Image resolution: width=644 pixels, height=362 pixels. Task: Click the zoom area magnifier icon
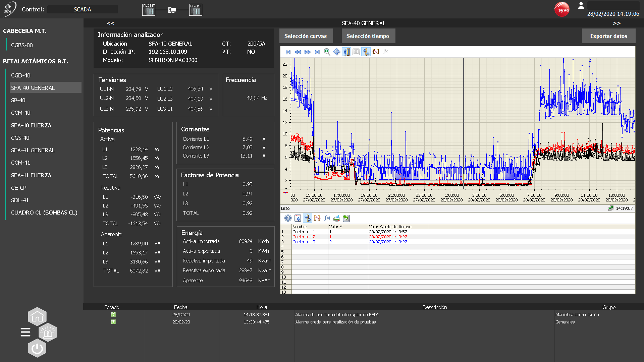tap(327, 52)
